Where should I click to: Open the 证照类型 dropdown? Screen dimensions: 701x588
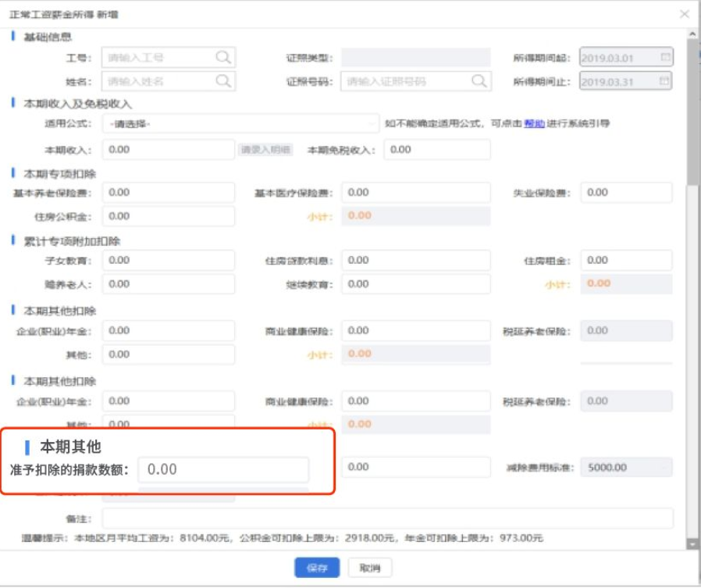(x=416, y=58)
